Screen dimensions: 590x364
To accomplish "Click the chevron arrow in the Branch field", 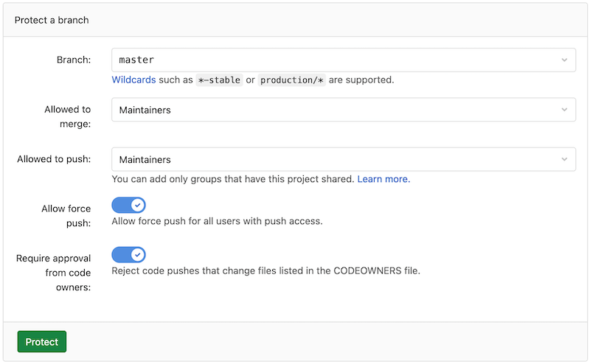I will pyautogui.click(x=564, y=60).
